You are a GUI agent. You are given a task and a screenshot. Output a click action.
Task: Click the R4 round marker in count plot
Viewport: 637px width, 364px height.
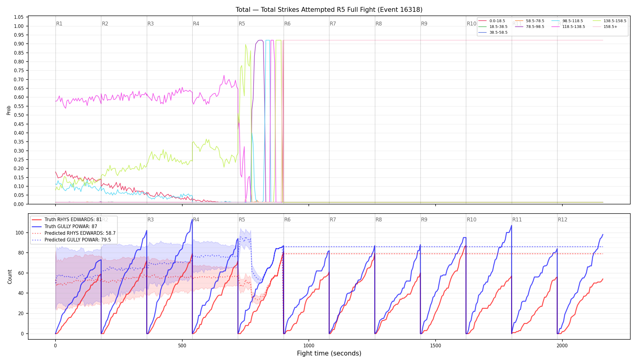196,220
